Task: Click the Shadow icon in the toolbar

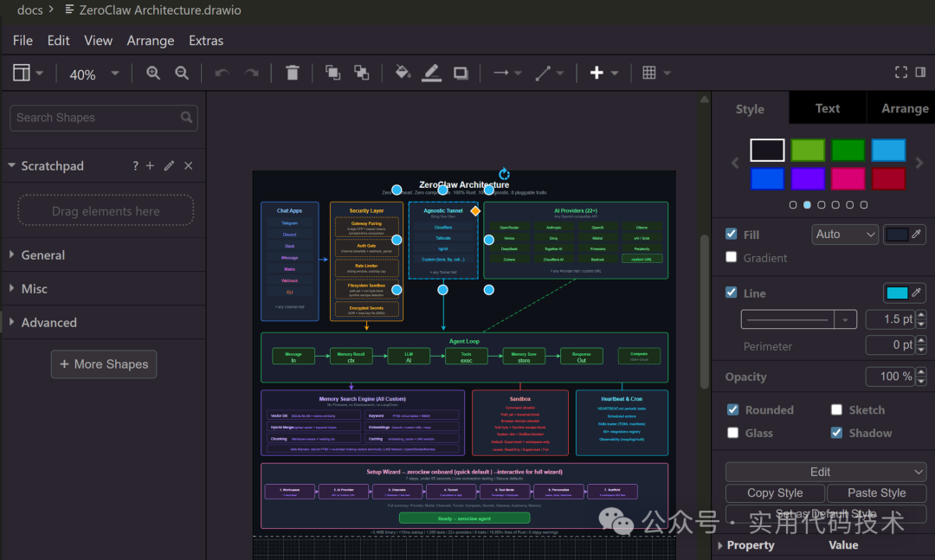Action: click(x=459, y=73)
